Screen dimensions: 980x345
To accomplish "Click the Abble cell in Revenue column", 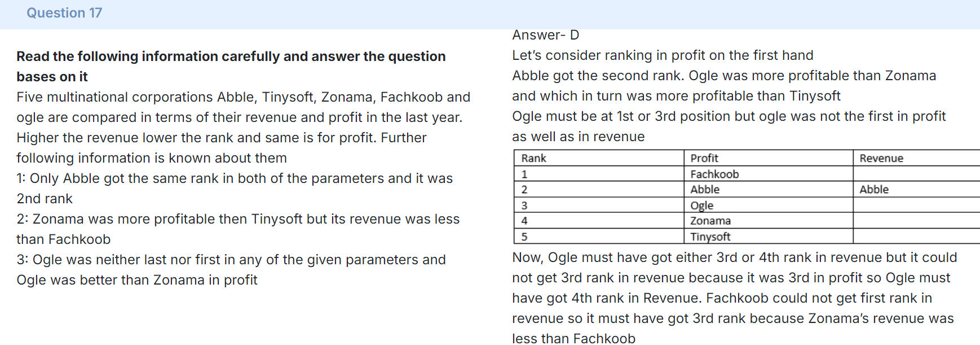I will pyautogui.click(x=917, y=190).
